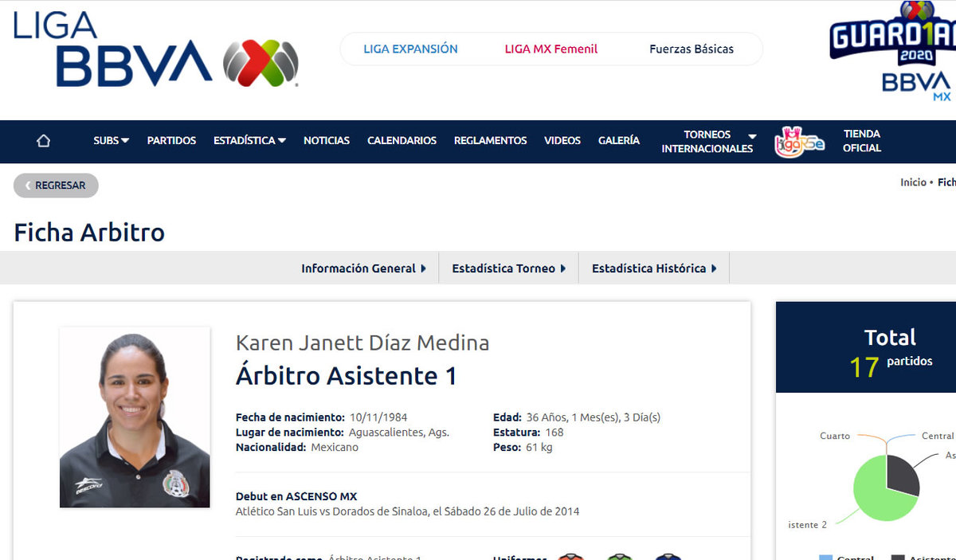This screenshot has height=560, width=956.
Task: Click the Liga BBVA MX logo
Action: point(156,49)
